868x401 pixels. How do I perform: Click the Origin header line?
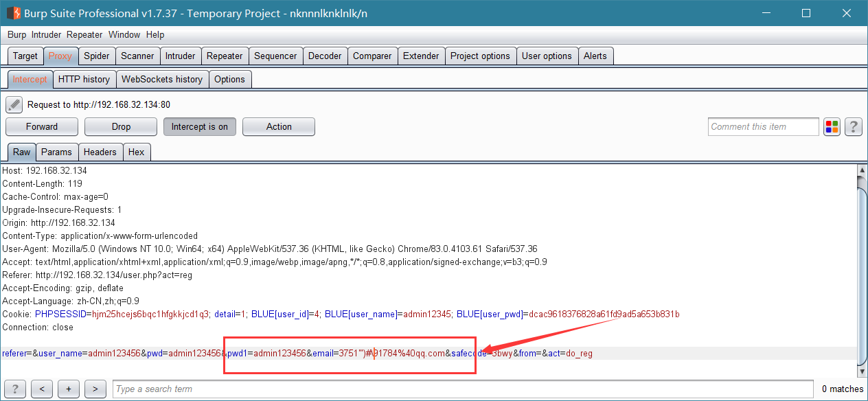tap(58, 222)
